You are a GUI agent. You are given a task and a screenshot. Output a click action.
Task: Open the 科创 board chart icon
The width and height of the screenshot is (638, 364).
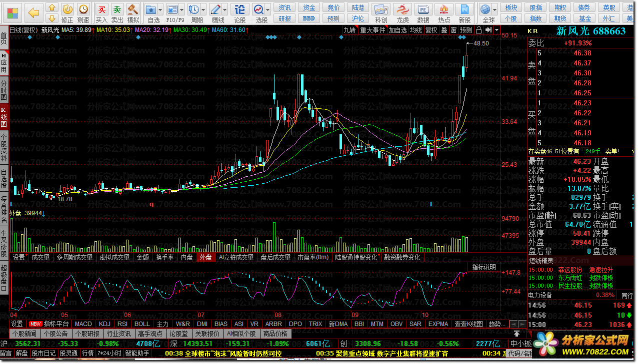pos(381,13)
